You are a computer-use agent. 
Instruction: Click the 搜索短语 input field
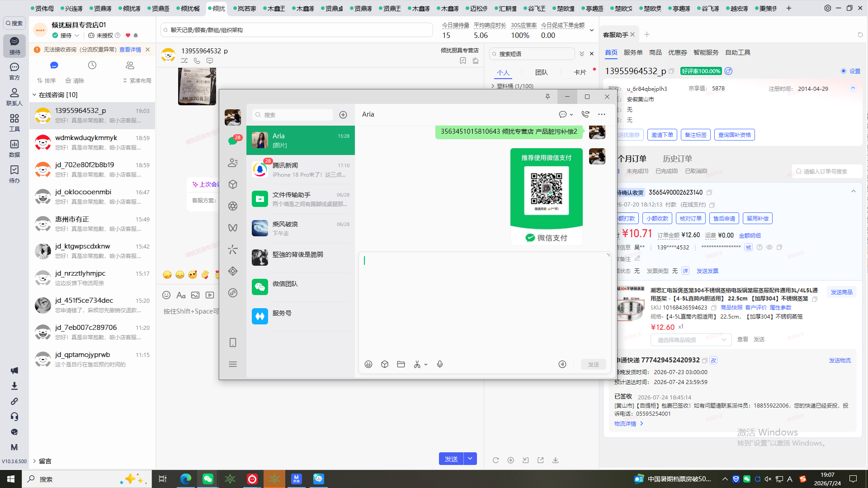point(532,54)
